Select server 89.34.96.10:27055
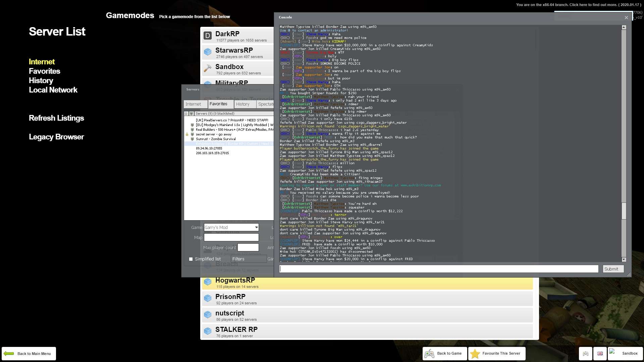644x362 pixels. pyautogui.click(x=229, y=148)
